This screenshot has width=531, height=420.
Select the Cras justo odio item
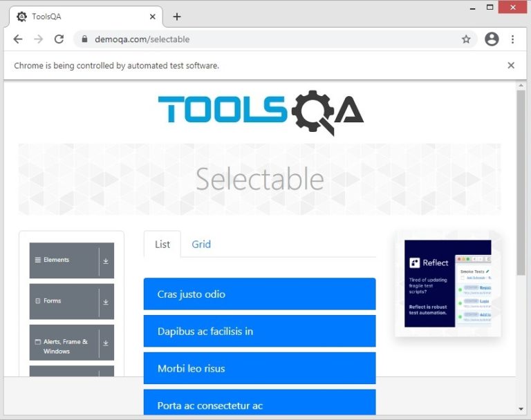(259, 294)
